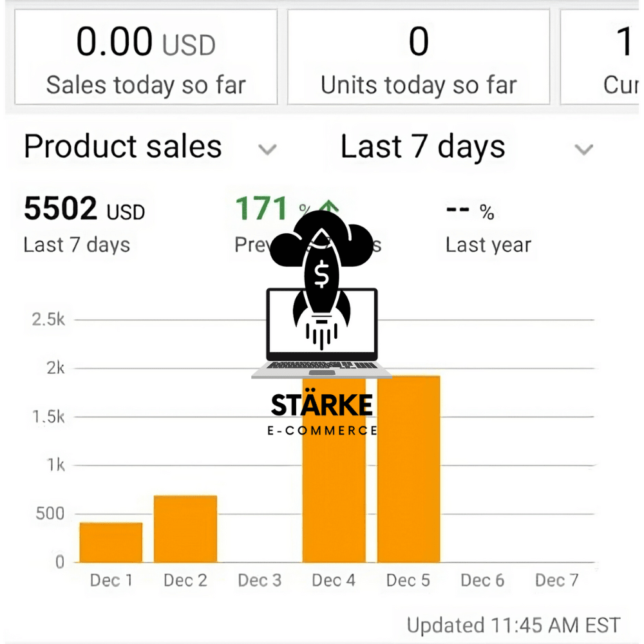Click the STÄRKE E-COMMERCE logo text

point(322,413)
